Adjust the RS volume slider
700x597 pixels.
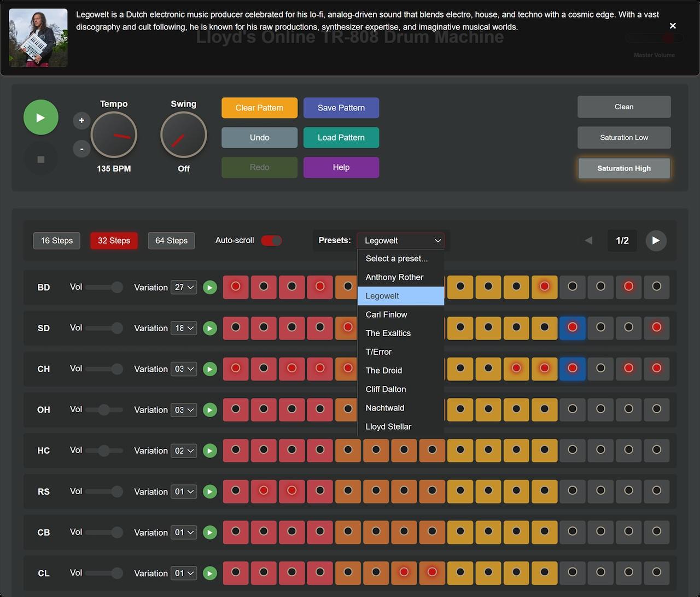[x=104, y=491]
